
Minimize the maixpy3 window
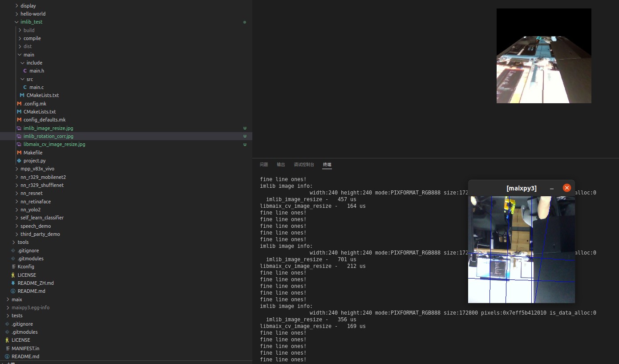click(x=552, y=188)
